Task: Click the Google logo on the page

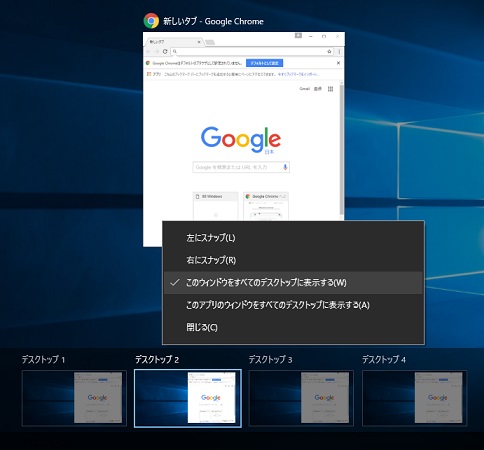Action: [x=241, y=139]
